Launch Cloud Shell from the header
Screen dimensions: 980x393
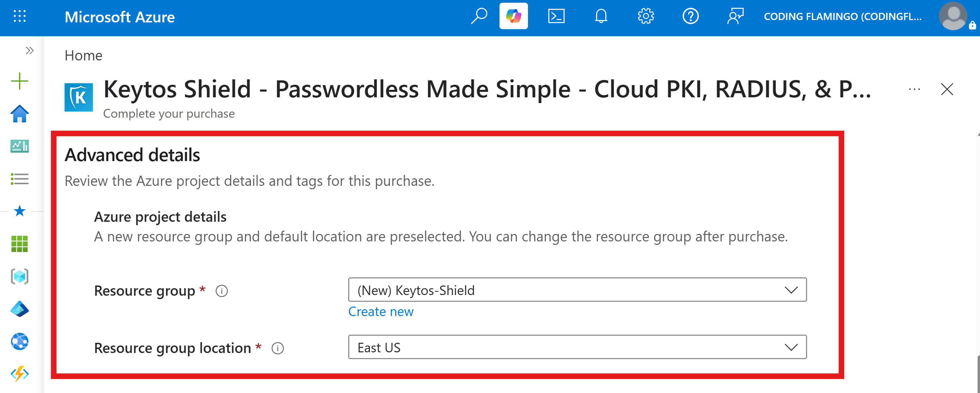[556, 16]
